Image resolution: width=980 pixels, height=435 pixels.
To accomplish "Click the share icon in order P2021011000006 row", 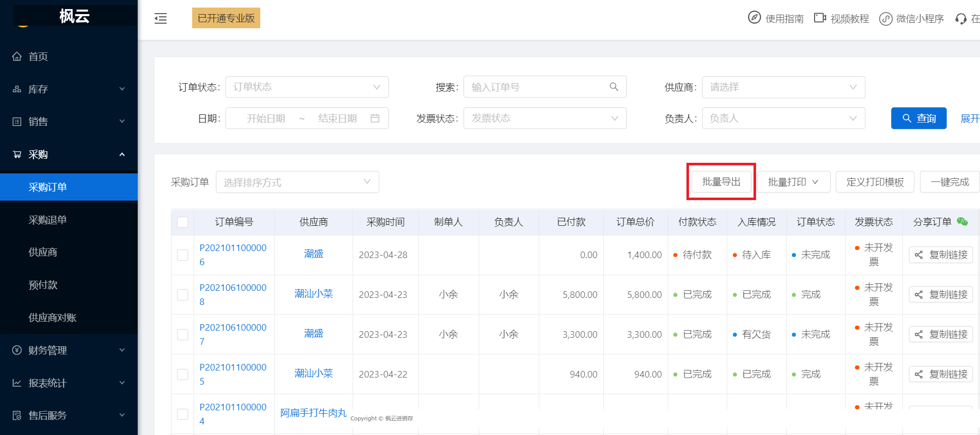I will (918, 255).
